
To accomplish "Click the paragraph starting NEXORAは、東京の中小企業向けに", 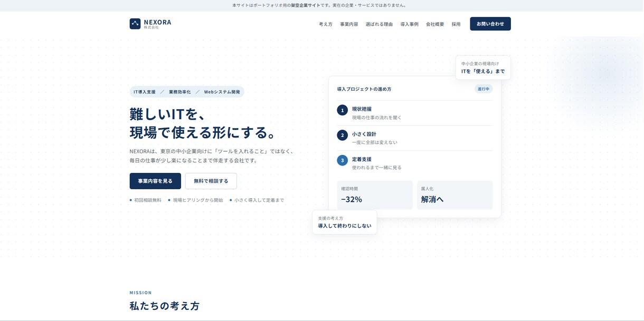I will [x=211, y=155].
